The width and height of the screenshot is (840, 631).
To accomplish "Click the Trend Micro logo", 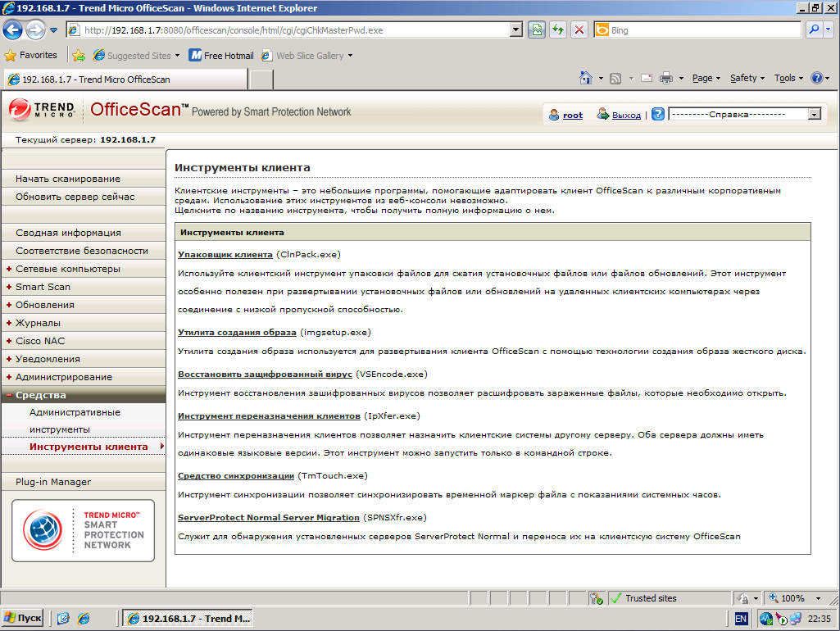I will pos(42,109).
